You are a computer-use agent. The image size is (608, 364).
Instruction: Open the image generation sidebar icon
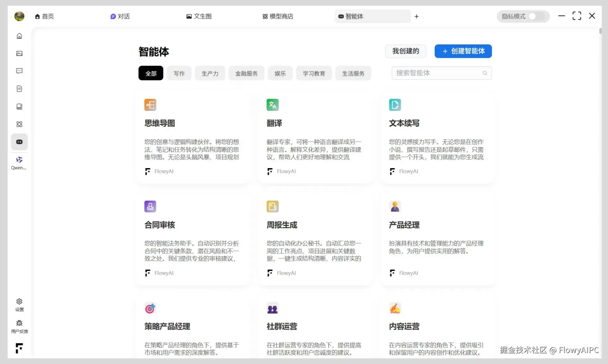pyautogui.click(x=19, y=53)
